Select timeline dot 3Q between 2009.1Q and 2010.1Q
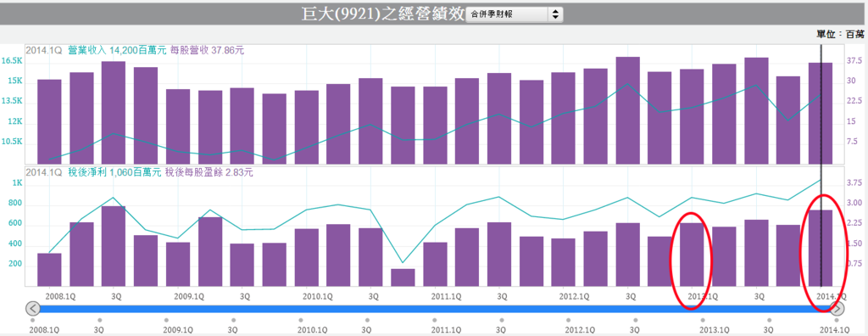The height and width of the screenshot is (336, 868). click(x=233, y=321)
